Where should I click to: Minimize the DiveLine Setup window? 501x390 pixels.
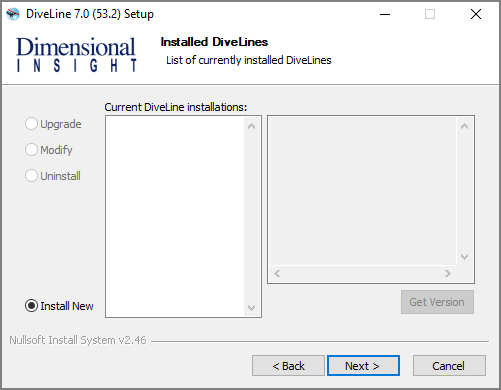(385, 14)
